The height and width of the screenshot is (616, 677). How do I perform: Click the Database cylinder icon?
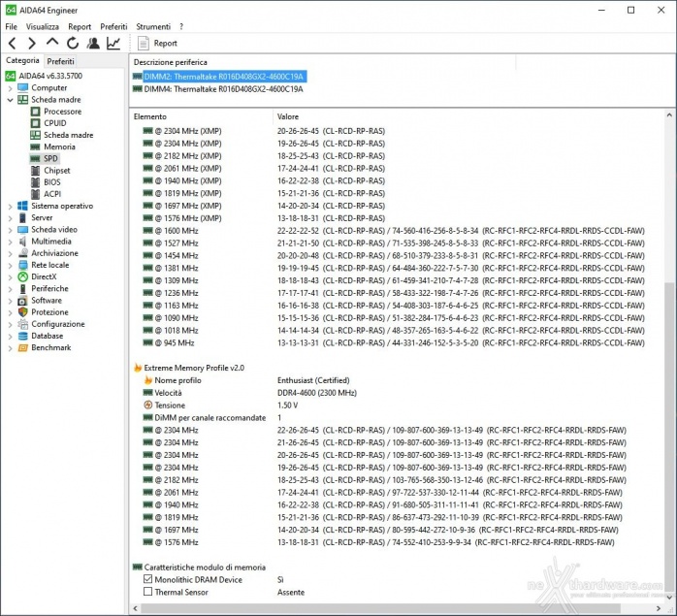(23, 336)
